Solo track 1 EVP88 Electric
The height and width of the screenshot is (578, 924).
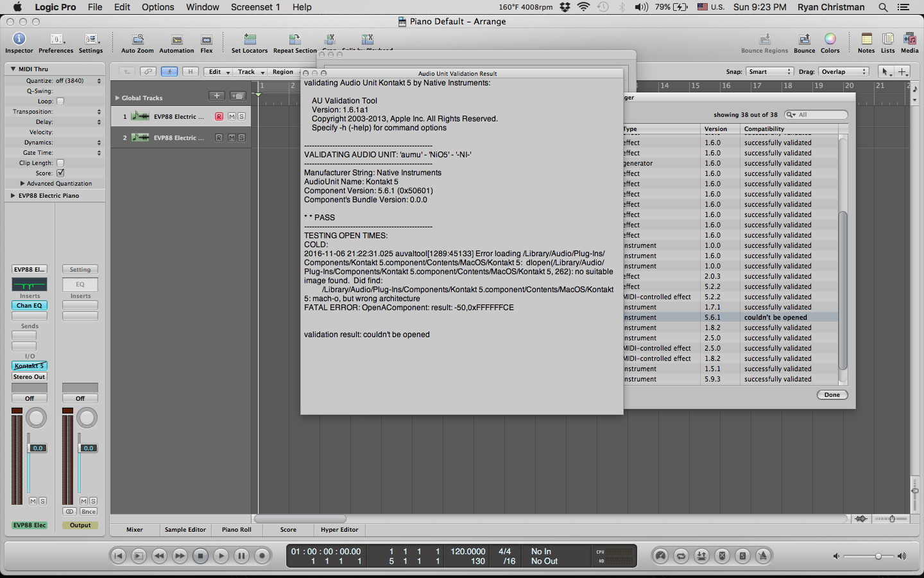(241, 117)
